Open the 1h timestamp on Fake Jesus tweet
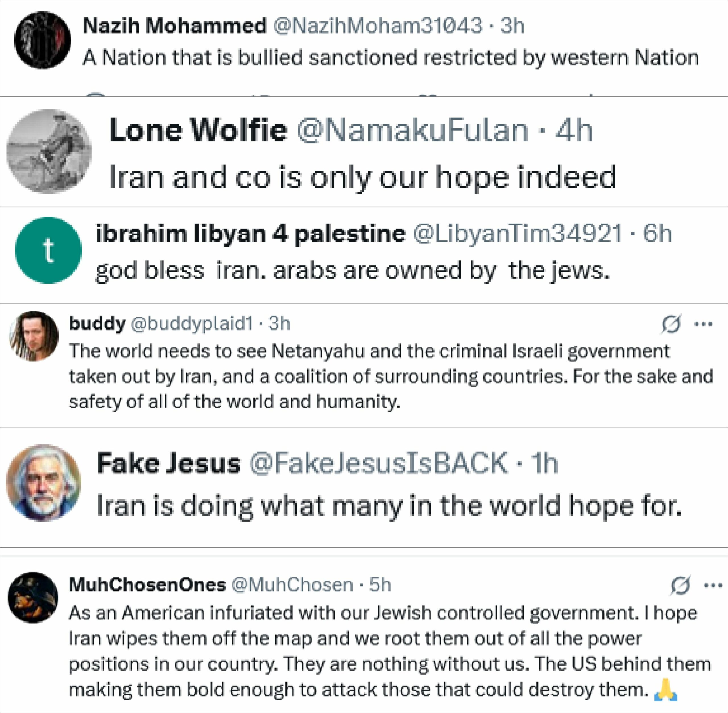The width and height of the screenshot is (728, 713). pos(545,463)
